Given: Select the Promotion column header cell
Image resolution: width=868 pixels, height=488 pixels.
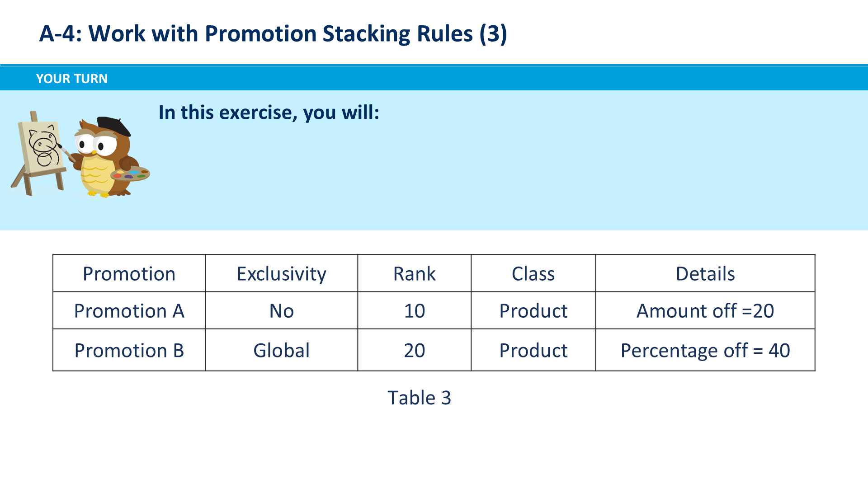Looking at the screenshot, I should pyautogui.click(x=129, y=273).
